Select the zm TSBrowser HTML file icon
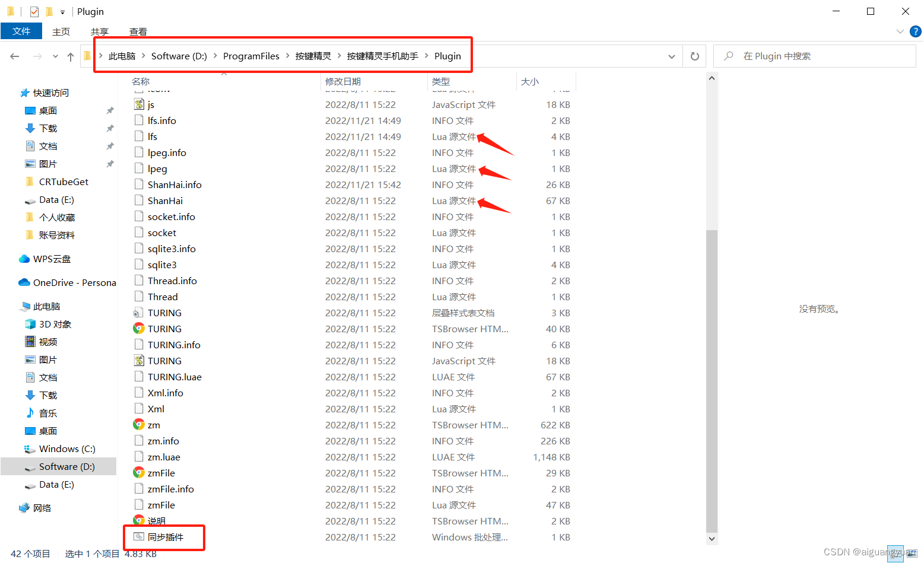This screenshot has width=924, height=563. click(x=139, y=425)
